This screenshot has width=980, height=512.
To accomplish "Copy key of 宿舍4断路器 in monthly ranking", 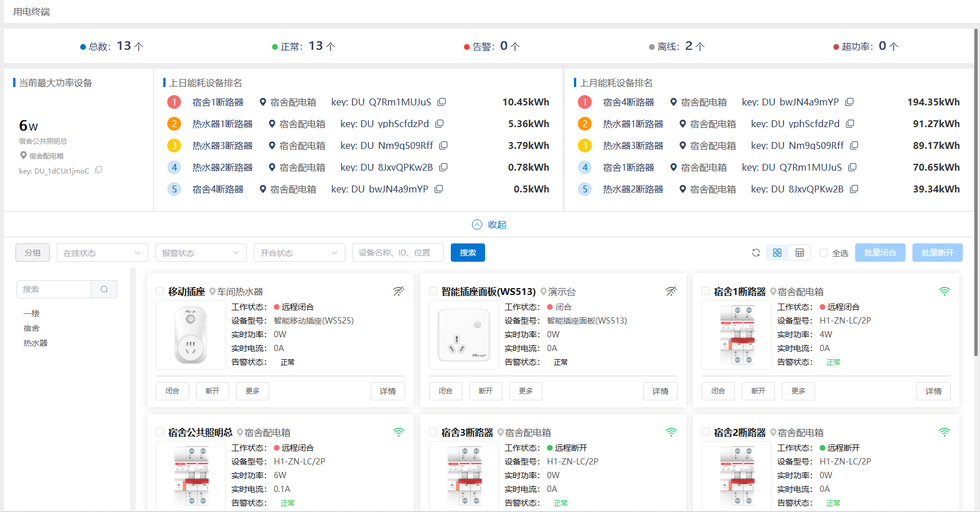I will point(849,102).
